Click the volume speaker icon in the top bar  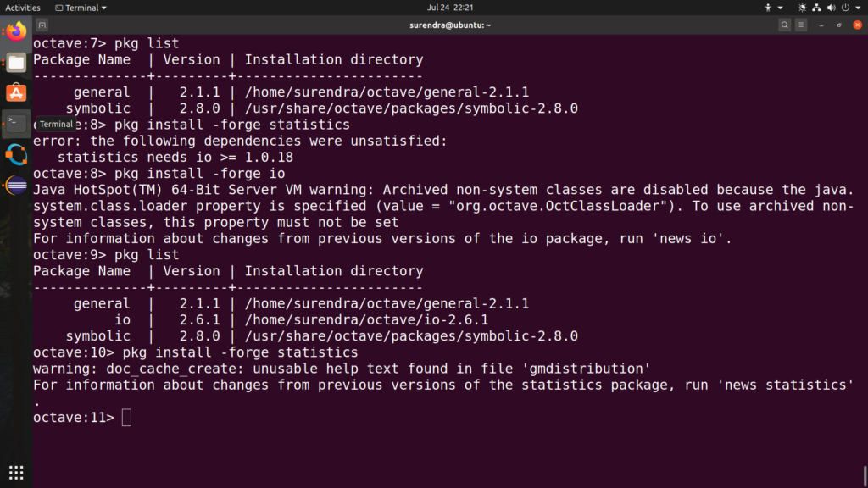point(832,8)
